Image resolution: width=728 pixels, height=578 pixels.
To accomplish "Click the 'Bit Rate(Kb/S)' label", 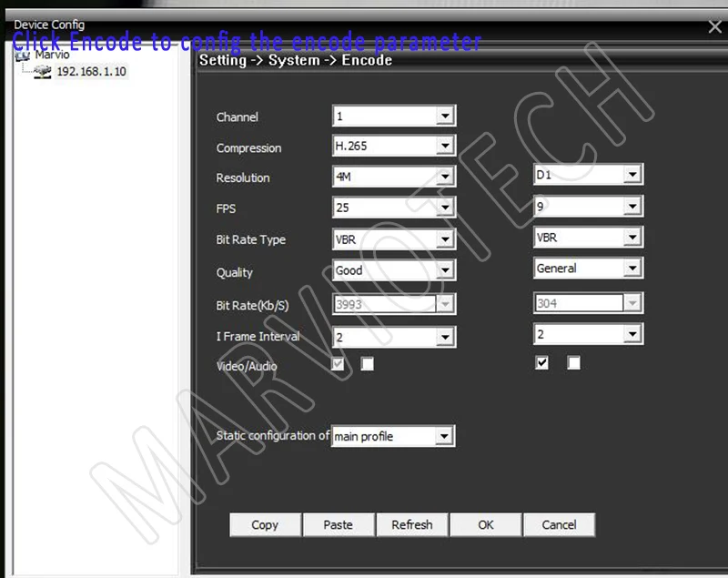I will click(x=252, y=306).
